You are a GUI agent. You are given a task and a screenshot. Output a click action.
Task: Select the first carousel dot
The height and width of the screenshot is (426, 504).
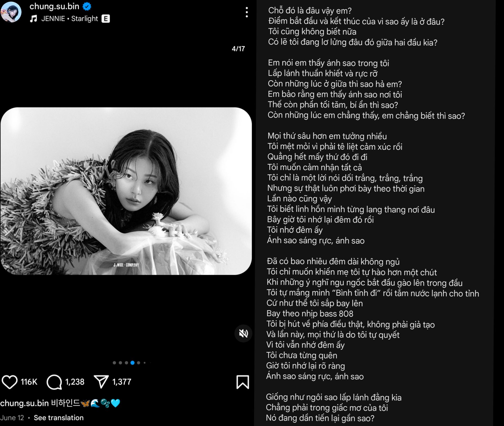coord(114,363)
